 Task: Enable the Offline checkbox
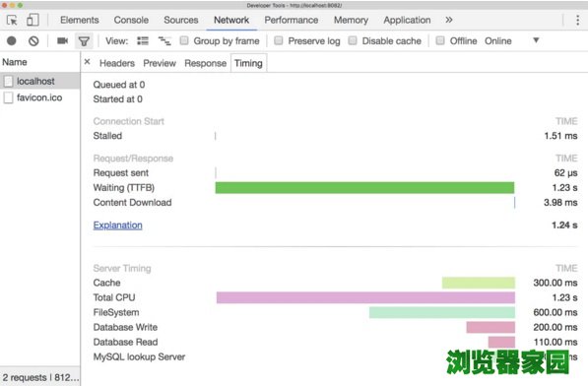(440, 40)
